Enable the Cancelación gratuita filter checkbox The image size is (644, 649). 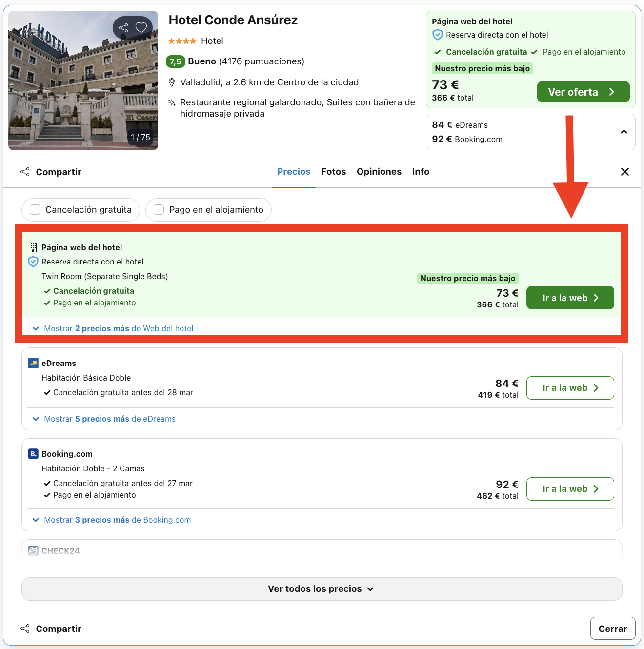[35, 210]
